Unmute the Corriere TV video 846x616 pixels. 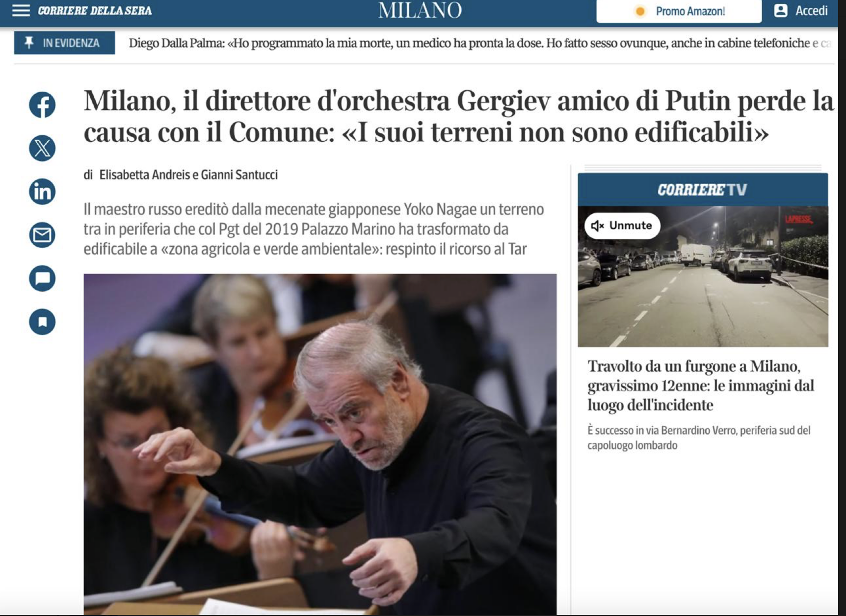[622, 226]
